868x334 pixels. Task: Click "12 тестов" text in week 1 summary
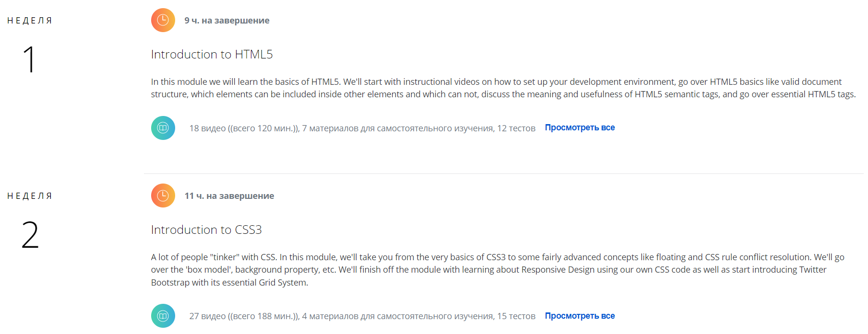click(516, 128)
